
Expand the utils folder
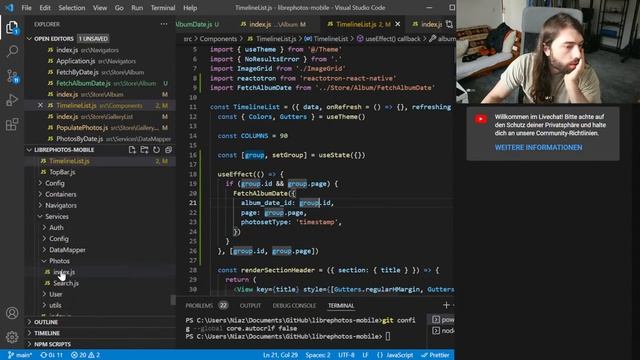[x=55, y=305]
